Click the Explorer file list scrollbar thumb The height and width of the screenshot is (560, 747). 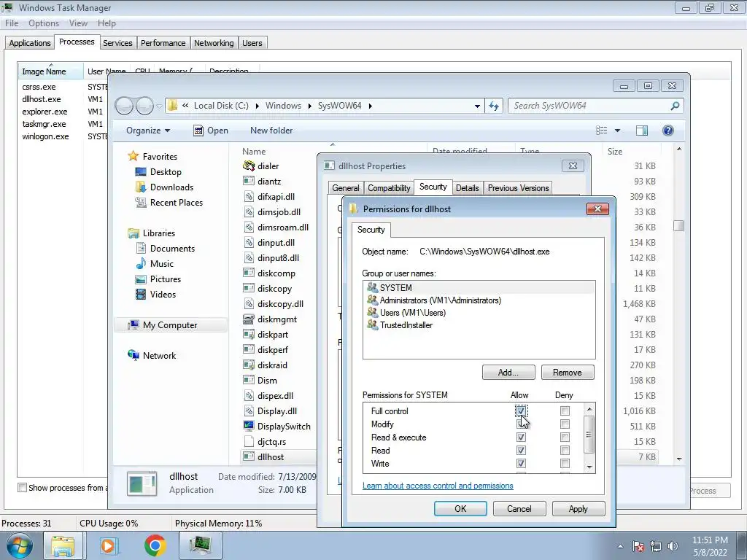pyautogui.click(x=679, y=226)
